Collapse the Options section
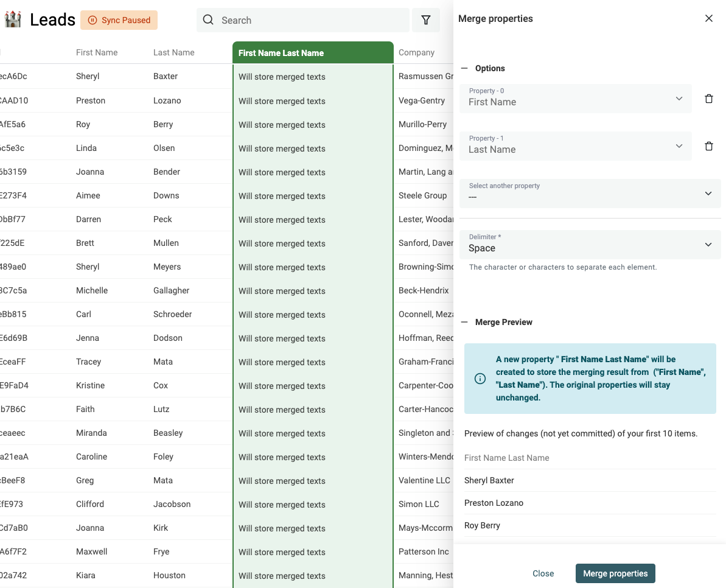Image resolution: width=726 pixels, height=588 pixels. [x=464, y=68]
